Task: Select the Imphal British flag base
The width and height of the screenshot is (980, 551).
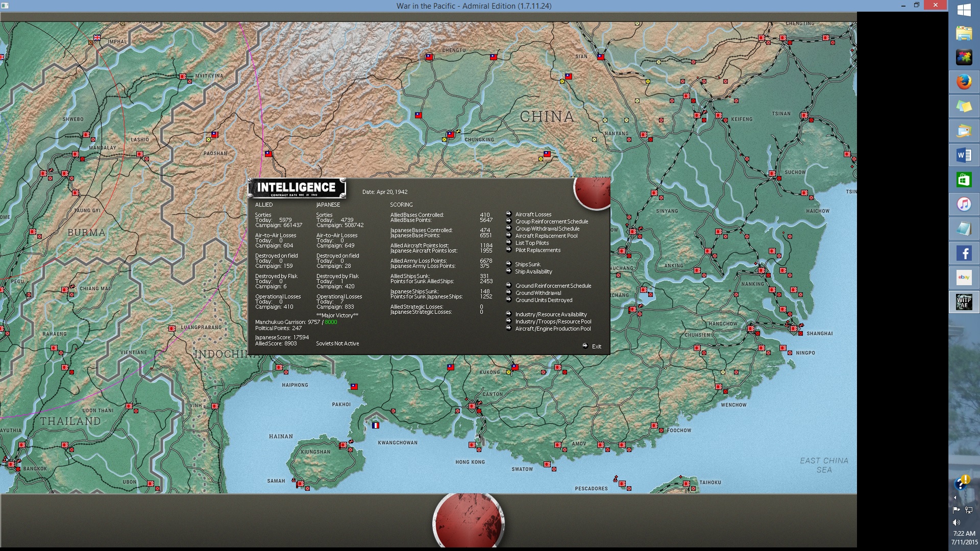Action: tap(97, 38)
